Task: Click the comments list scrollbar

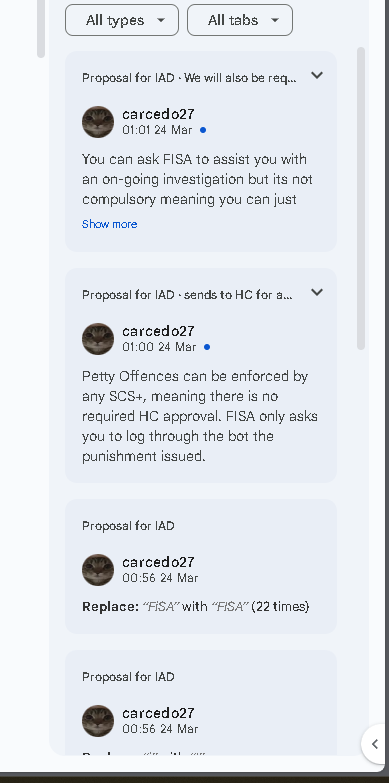Action: tap(361, 198)
